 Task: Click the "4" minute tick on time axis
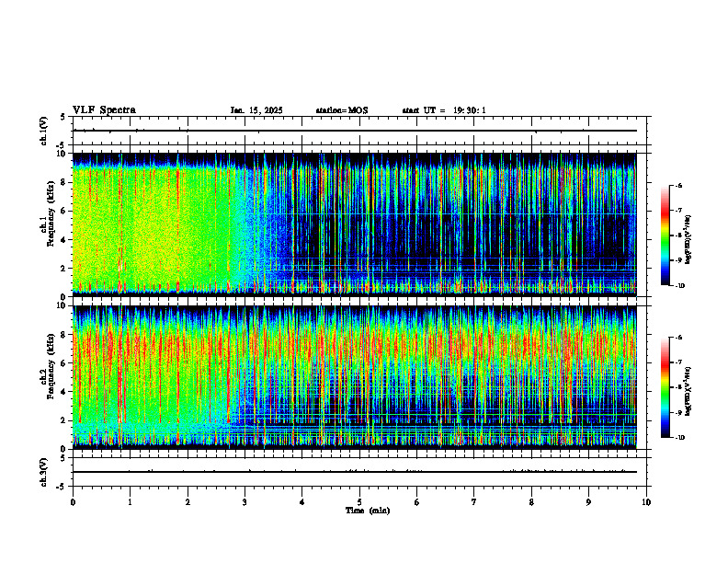click(x=302, y=502)
